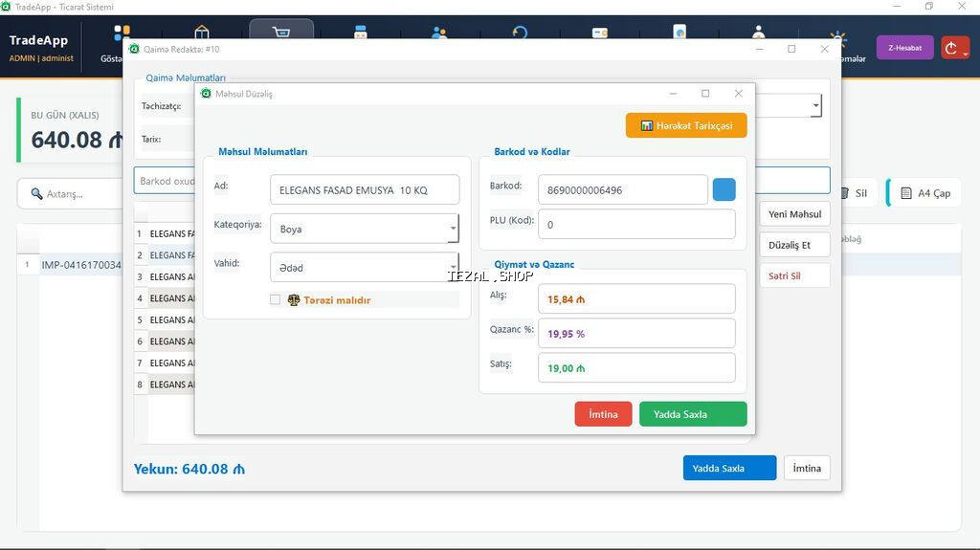Viewport: 980px width, 550px height.
Task: Minimize the Məhsul Düzəliş dialog
Action: pyautogui.click(x=673, y=93)
